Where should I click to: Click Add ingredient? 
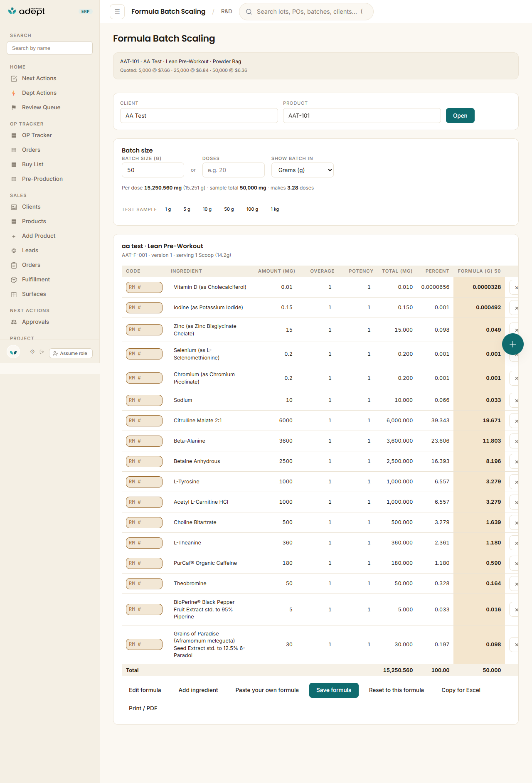coord(198,690)
